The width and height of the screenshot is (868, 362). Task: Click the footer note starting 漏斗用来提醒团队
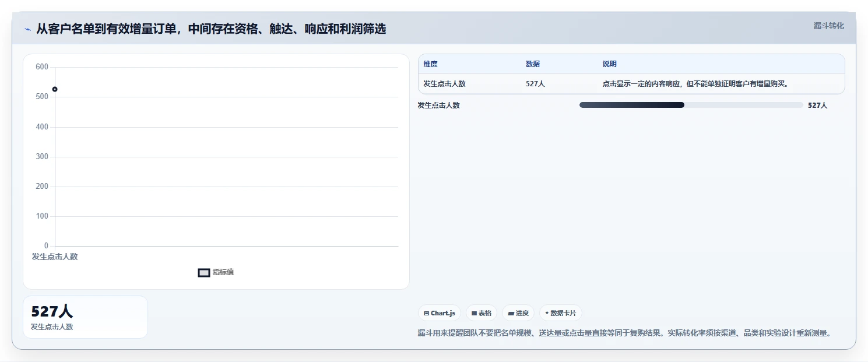[x=624, y=333]
